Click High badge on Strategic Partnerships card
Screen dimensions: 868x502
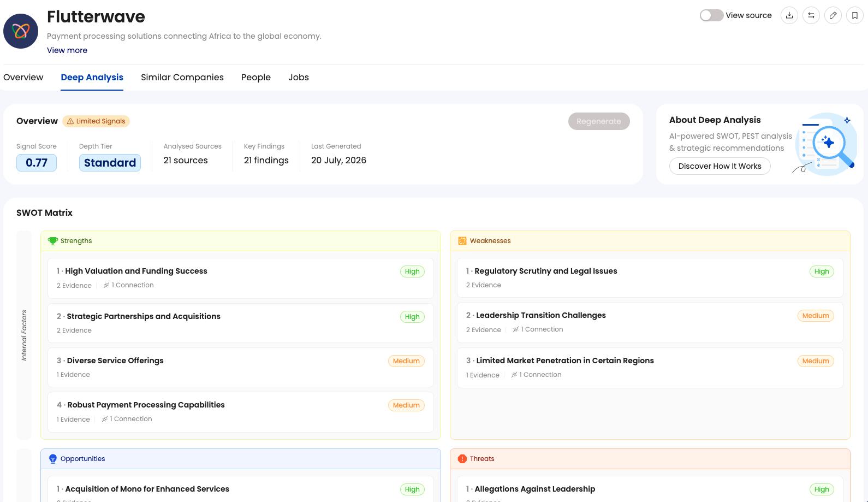(x=412, y=317)
